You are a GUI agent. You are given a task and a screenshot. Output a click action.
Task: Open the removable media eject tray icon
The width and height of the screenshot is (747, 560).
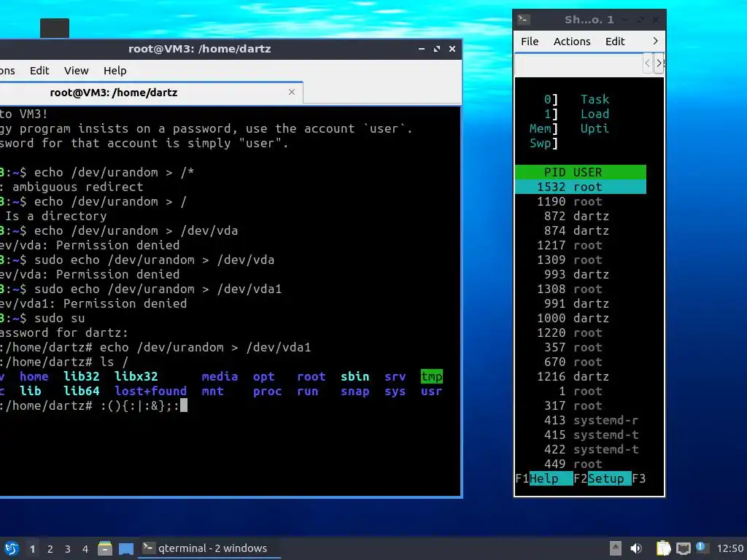[616, 548]
